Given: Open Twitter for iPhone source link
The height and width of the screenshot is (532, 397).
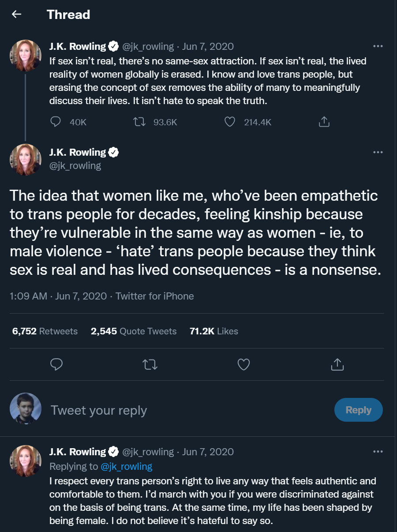Looking at the screenshot, I should [155, 296].
